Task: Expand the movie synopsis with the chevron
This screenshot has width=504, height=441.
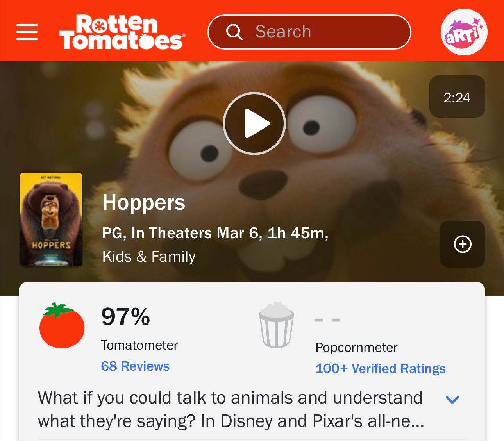Action: pyautogui.click(x=452, y=400)
